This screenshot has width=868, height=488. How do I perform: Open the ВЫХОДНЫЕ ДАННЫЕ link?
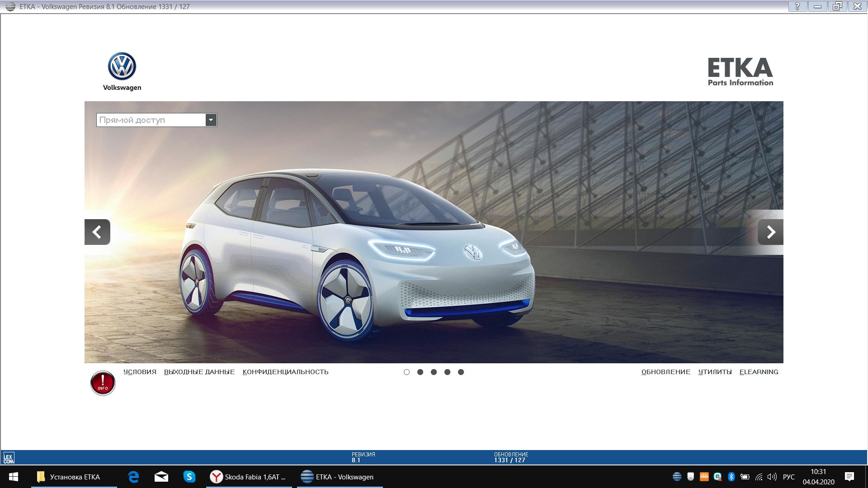click(199, 372)
